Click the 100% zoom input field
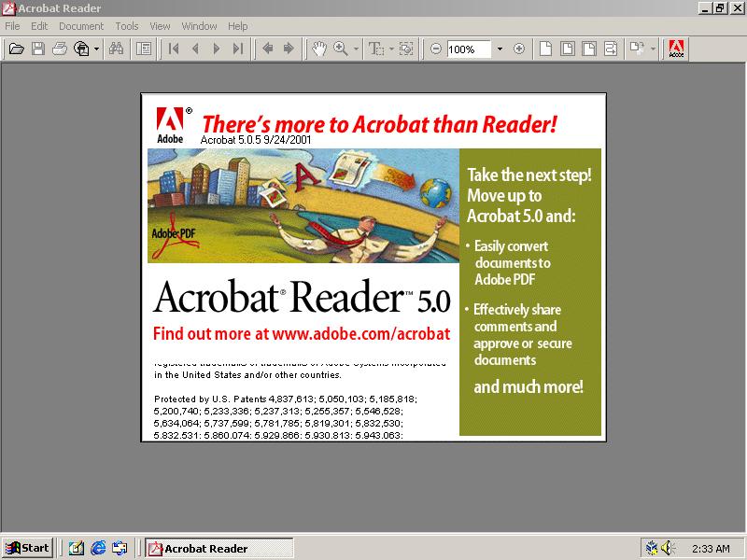This screenshot has height=560, width=747. [470, 49]
